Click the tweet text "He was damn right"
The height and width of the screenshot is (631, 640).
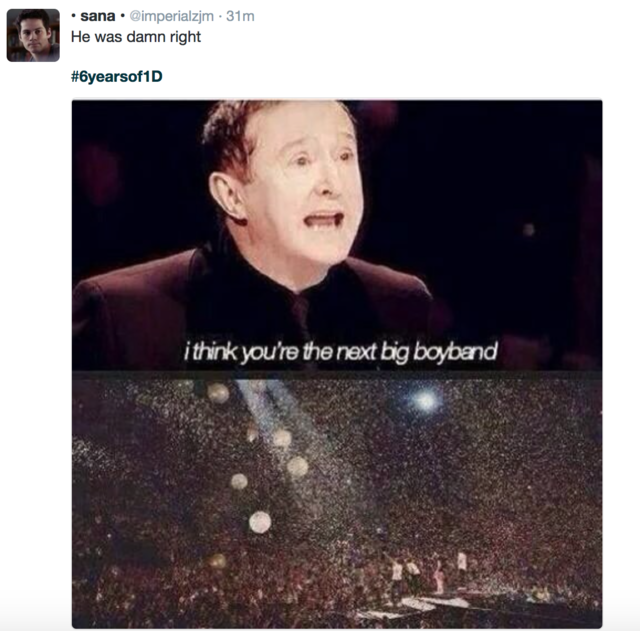tap(136, 37)
